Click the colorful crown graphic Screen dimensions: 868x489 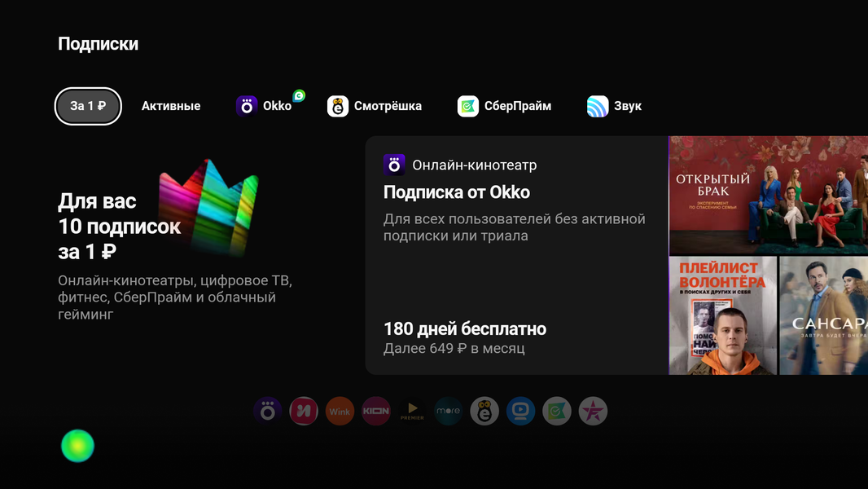(208, 208)
